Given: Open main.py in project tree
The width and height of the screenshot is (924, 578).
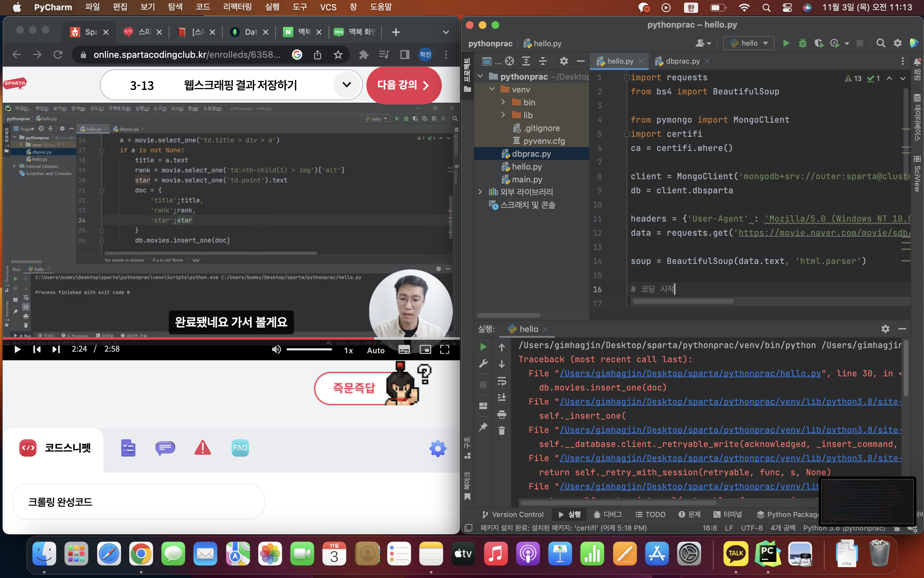Looking at the screenshot, I should (527, 179).
